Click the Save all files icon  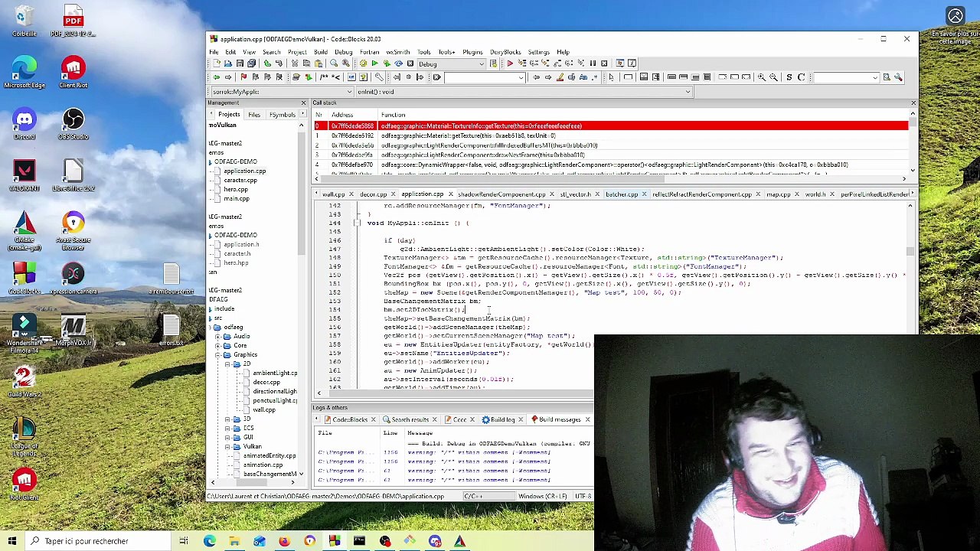pyautogui.click(x=251, y=64)
